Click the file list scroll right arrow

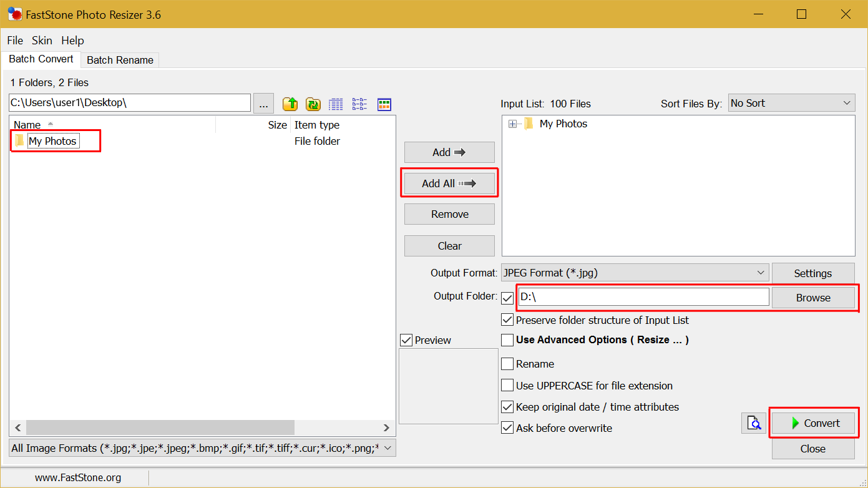(386, 427)
